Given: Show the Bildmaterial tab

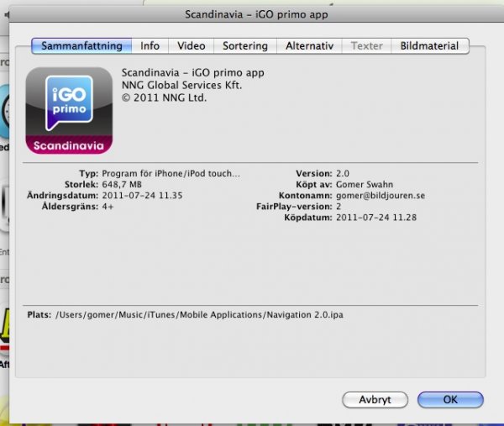Looking at the screenshot, I should tap(429, 46).
